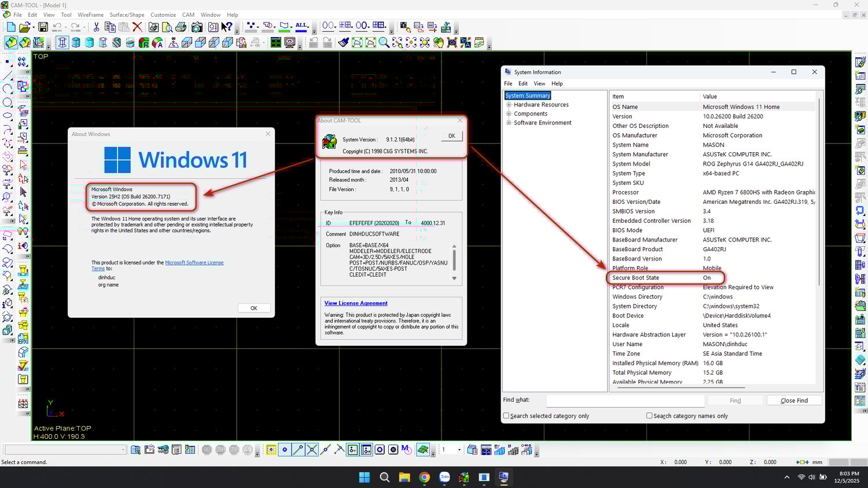Viewport: 868px width, 488px height.
Task: Open the View menu in System Information
Action: click(539, 83)
